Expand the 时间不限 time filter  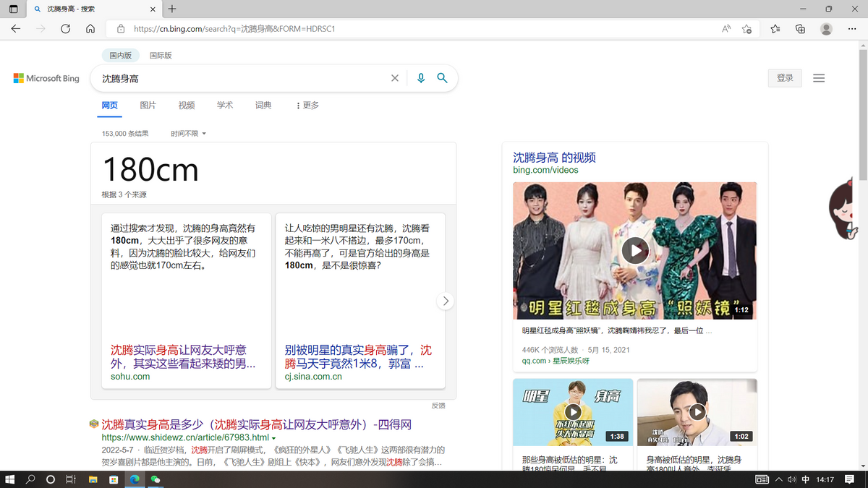coord(189,134)
